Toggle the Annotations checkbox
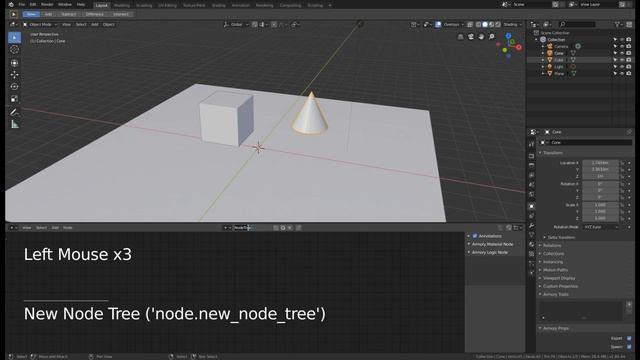Screen dimensions: 640x360 click(475, 236)
